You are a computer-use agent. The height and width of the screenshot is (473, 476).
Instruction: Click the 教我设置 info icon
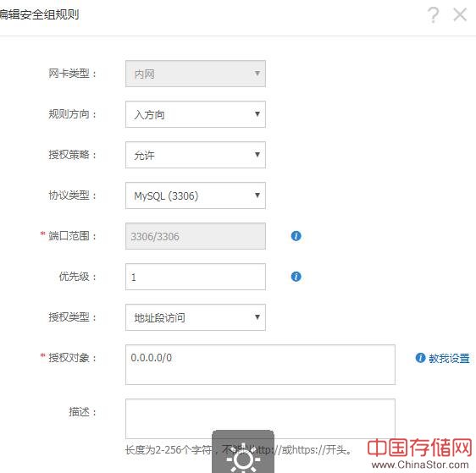[x=420, y=358]
